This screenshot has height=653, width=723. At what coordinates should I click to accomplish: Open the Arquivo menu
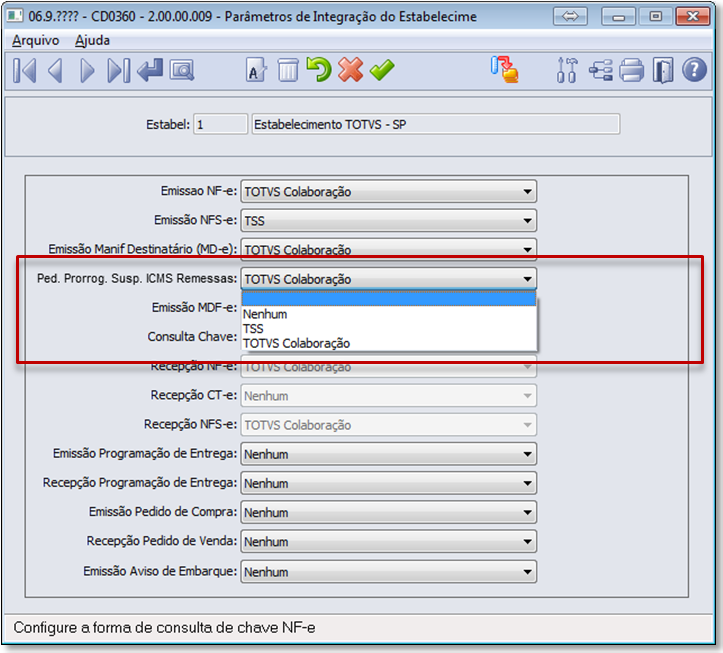36,41
